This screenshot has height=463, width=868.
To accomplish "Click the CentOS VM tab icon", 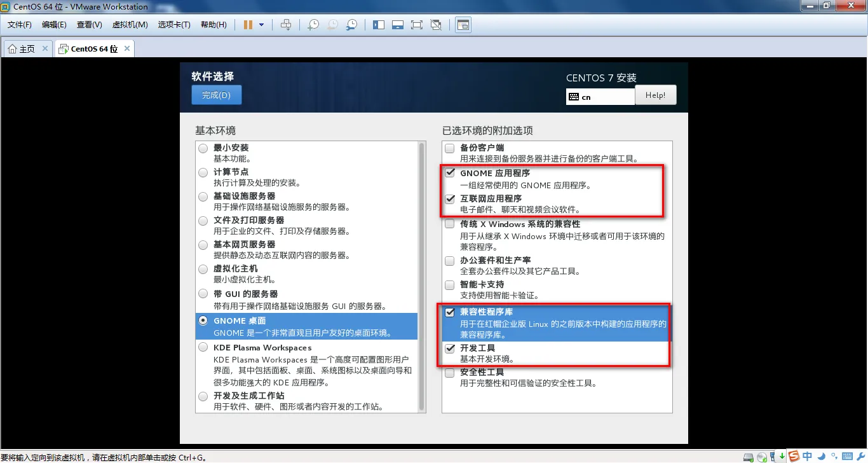I will click(63, 48).
